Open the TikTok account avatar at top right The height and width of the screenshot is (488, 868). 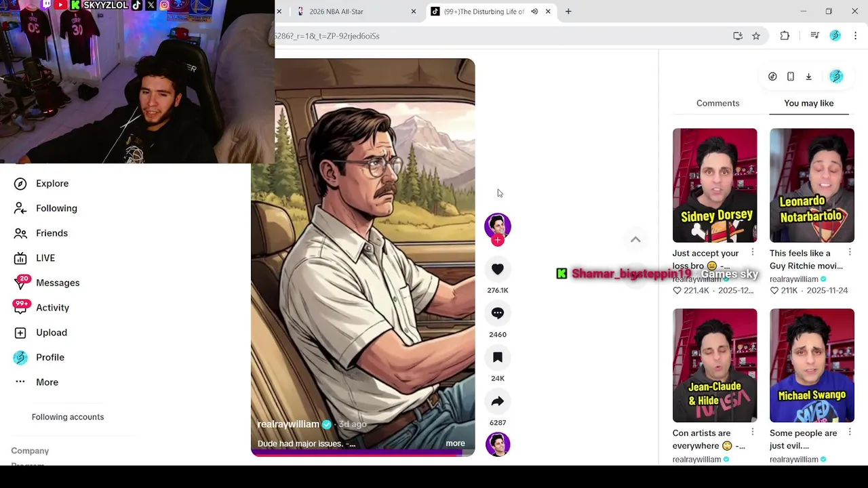click(x=836, y=77)
